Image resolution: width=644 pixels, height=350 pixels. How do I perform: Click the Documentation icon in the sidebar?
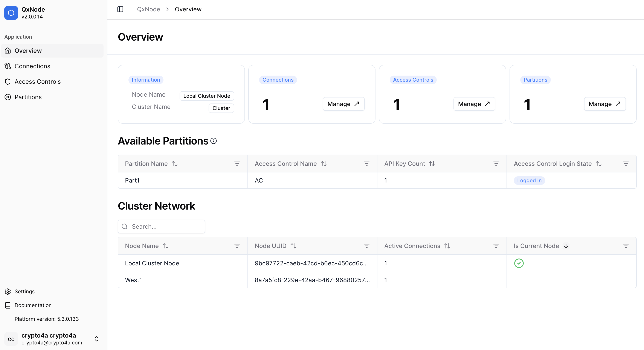pos(8,305)
